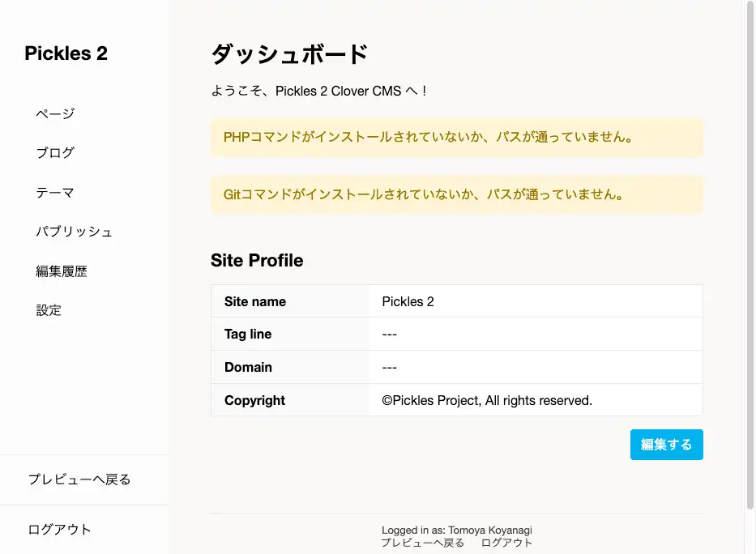Go to the ブログ section
The width and height of the screenshot is (756, 554).
(55, 152)
